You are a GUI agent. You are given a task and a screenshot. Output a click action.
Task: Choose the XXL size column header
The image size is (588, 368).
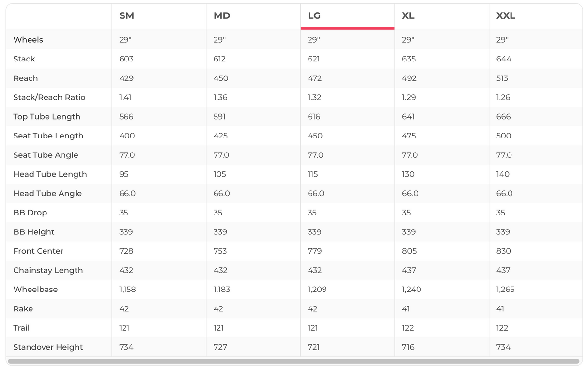point(506,16)
